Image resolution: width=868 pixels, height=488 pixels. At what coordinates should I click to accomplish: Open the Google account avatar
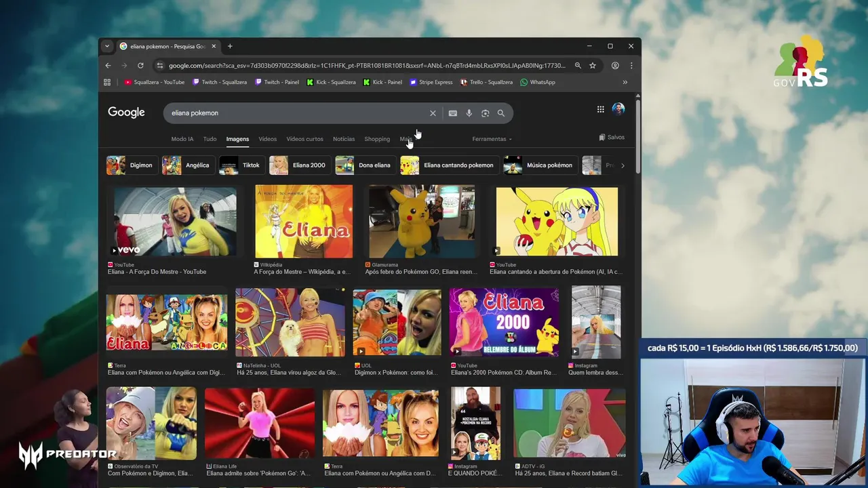tap(618, 109)
